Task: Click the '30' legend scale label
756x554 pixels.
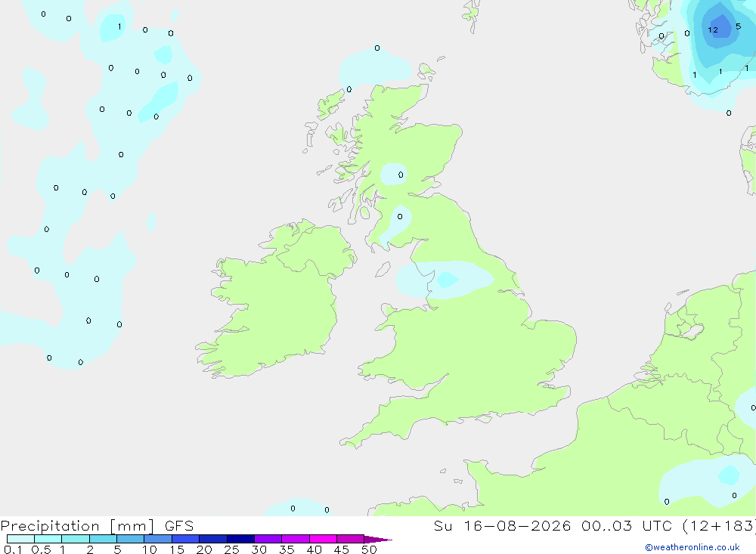Action: (x=259, y=549)
